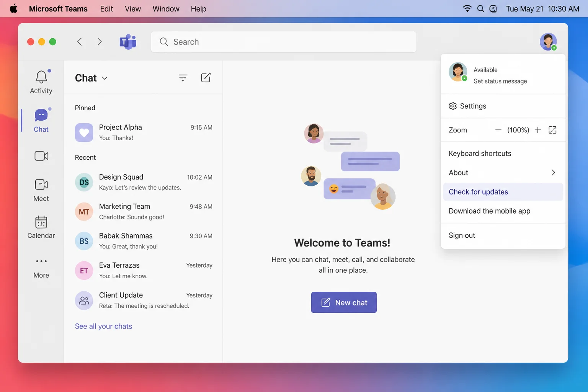588x392 pixels.
Task: Select the Chat sidebar icon
Action: (41, 115)
